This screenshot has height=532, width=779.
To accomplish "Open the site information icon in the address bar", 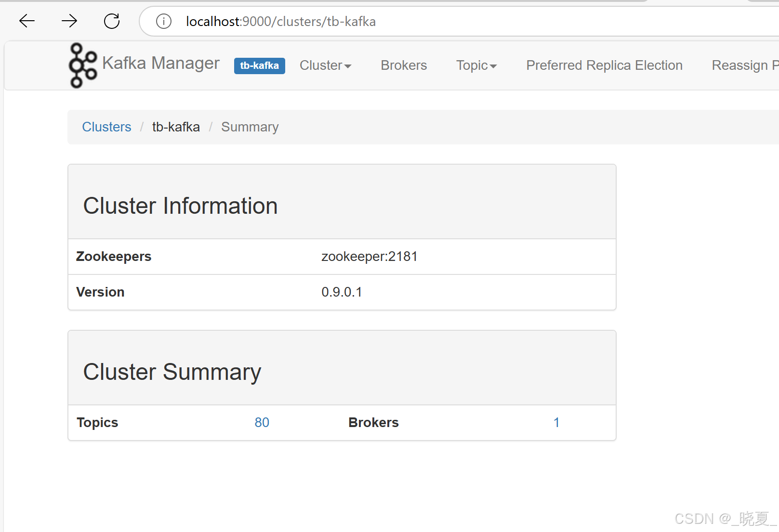I will click(163, 21).
